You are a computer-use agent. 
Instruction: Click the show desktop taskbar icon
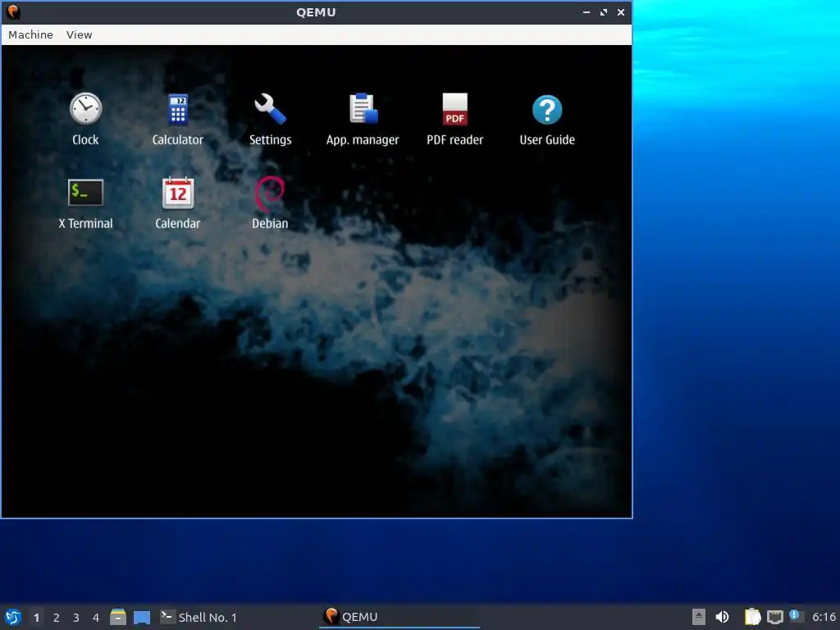tap(142, 617)
